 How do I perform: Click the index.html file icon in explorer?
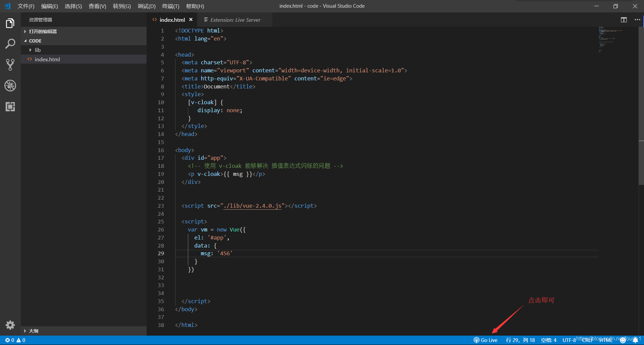[30, 59]
